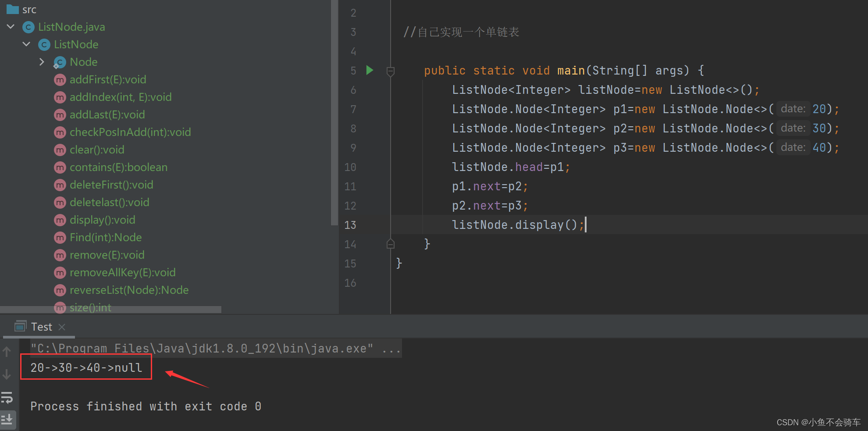The image size is (868, 431).
Task: Close the Test run tab
Action: point(62,327)
